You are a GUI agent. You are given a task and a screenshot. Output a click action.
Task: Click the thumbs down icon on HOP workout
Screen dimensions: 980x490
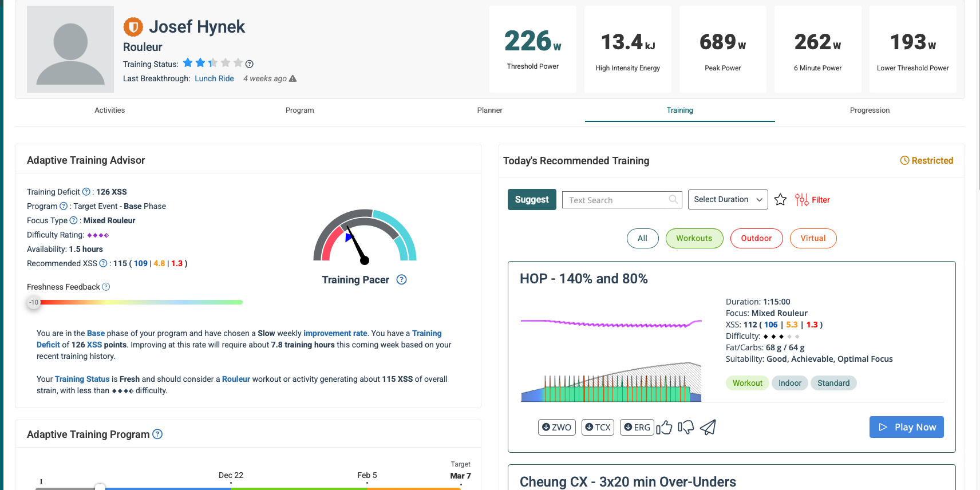coord(686,428)
